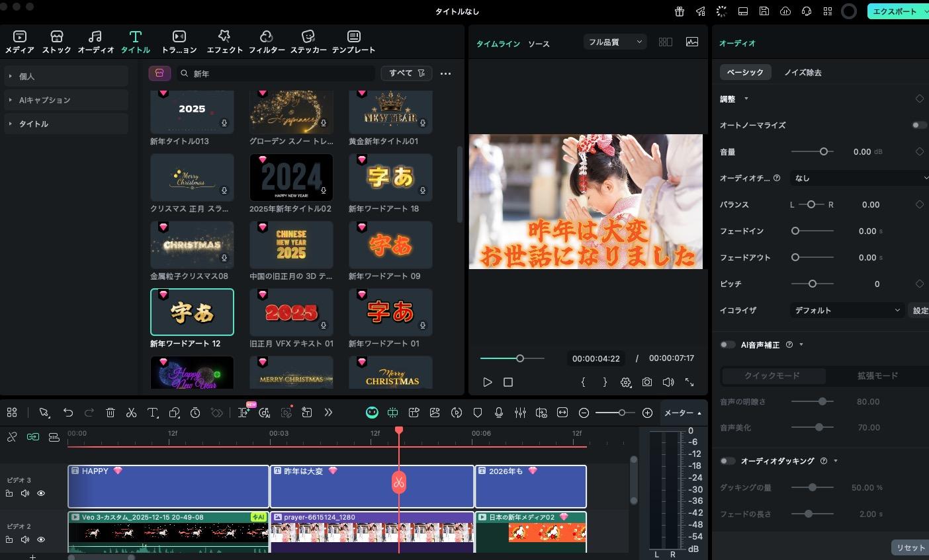Open the audio mixer icon in the toolbar
929x560 pixels.
click(x=520, y=413)
